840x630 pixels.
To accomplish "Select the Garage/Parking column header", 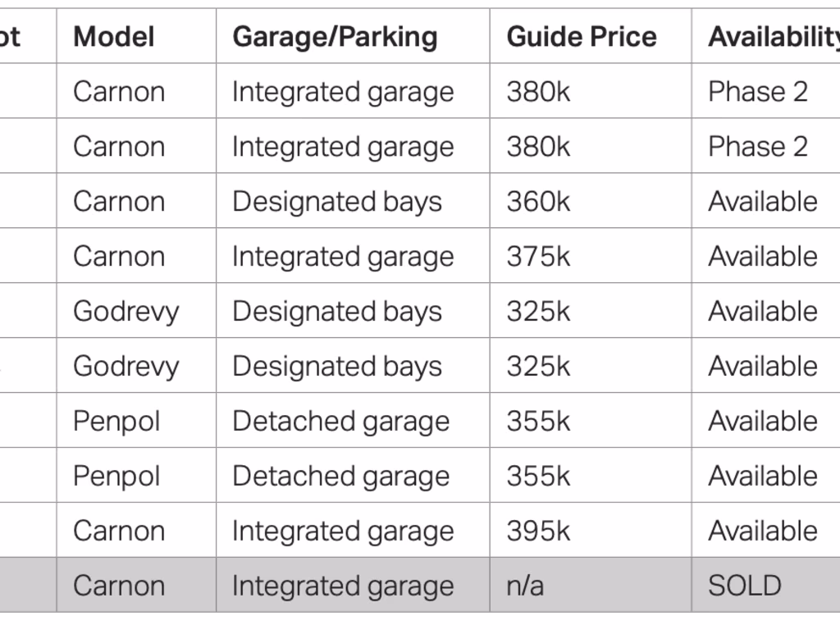I will coord(335,36).
